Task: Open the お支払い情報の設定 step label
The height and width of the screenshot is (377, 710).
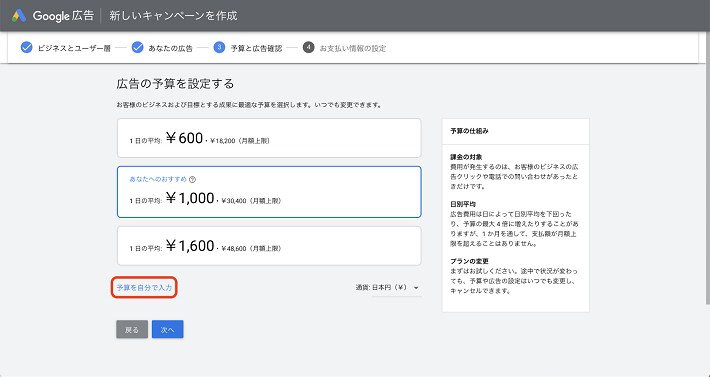Action: (x=353, y=48)
